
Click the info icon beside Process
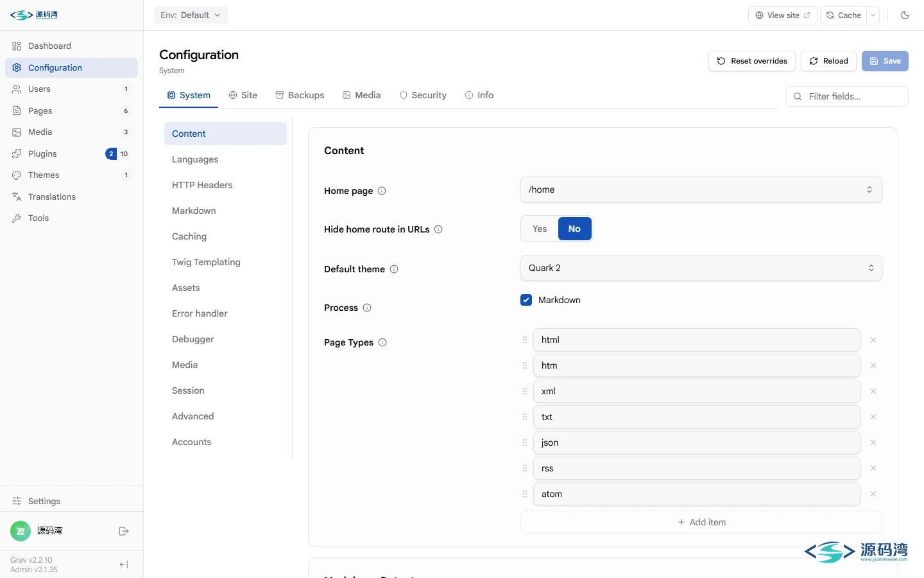[367, 308]
